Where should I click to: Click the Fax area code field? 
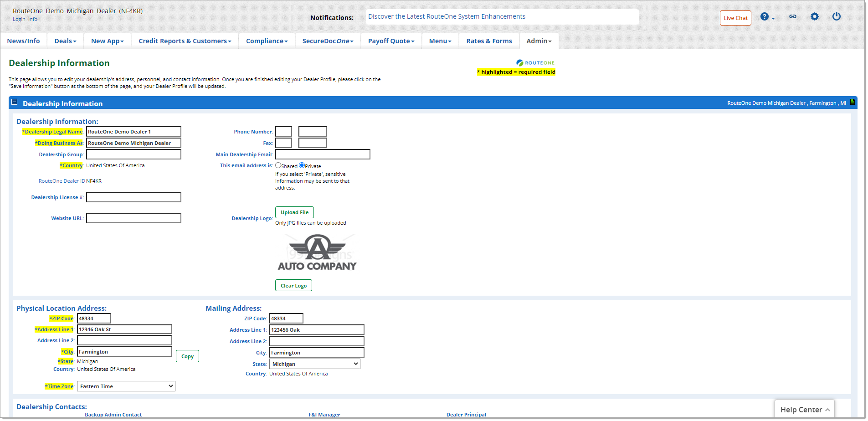point(283,143)
